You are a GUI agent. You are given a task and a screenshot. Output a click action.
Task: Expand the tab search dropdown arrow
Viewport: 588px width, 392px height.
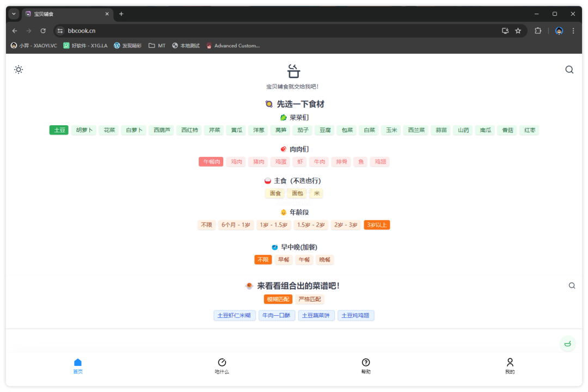pos(14,14)
